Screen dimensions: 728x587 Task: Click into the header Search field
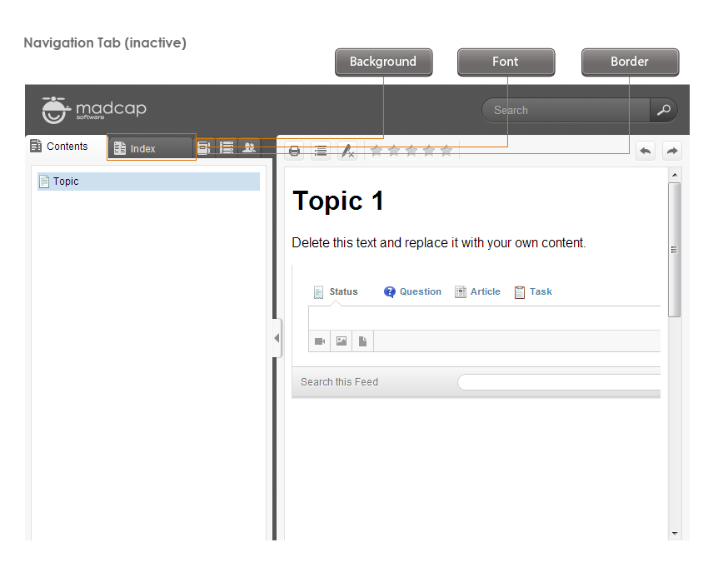point(566,110)
